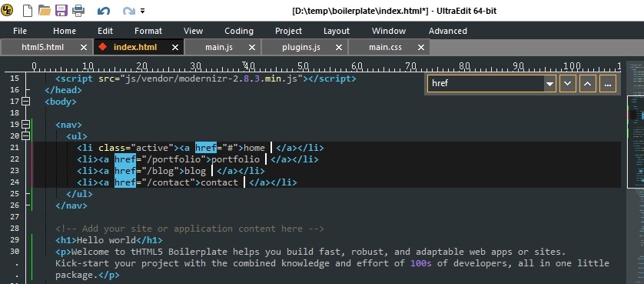Click the purple 100s text

click(420, 263)
